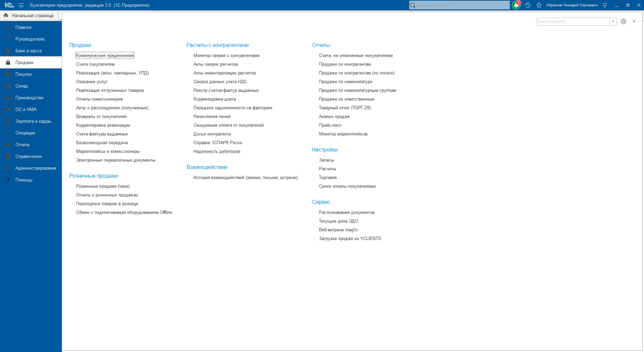Open Надежность дебиторов

[x=217, y=151]
